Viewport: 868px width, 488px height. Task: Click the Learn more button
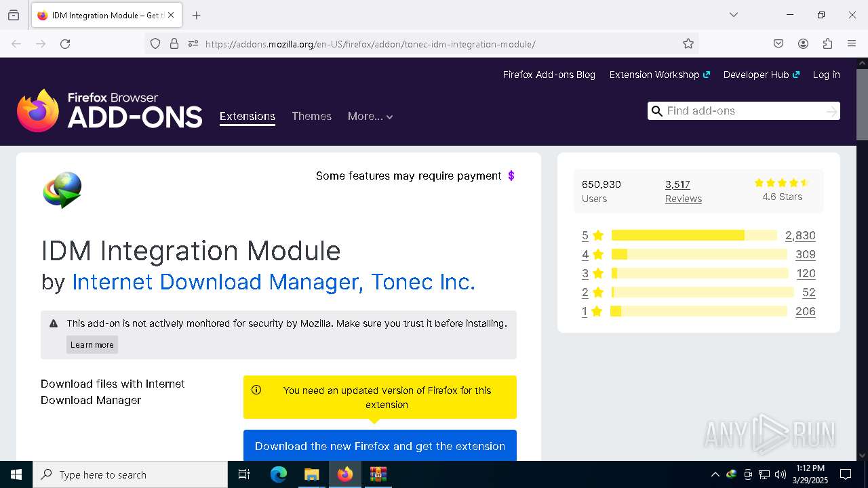92,344
